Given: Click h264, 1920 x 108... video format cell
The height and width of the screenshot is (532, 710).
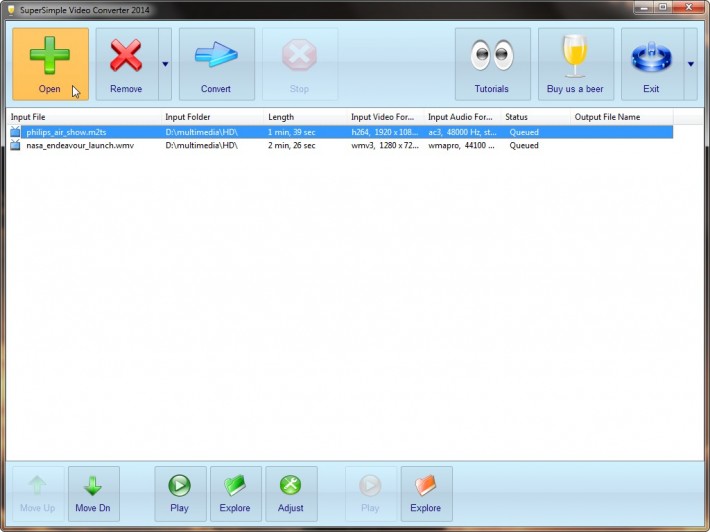Looking at the screenshot, I should click(385, 132).
